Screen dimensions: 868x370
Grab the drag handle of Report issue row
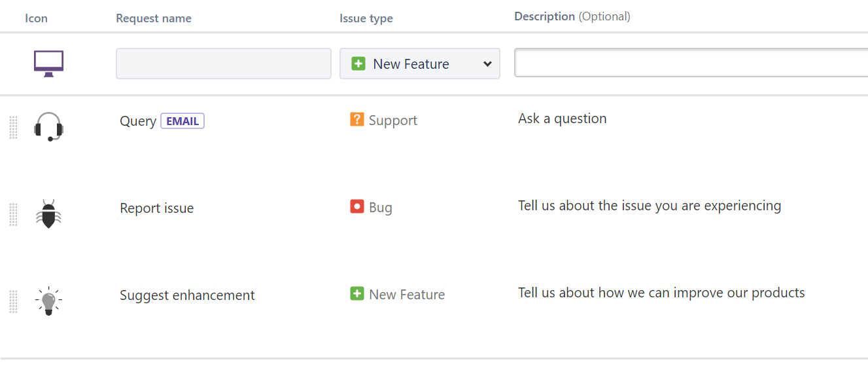[x=13, y=215]
